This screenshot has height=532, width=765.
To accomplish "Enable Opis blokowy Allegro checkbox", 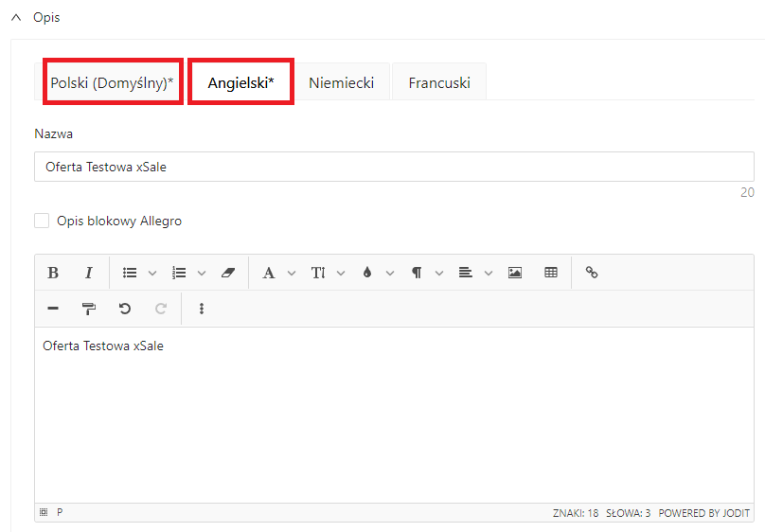I will tap(42, 221).
